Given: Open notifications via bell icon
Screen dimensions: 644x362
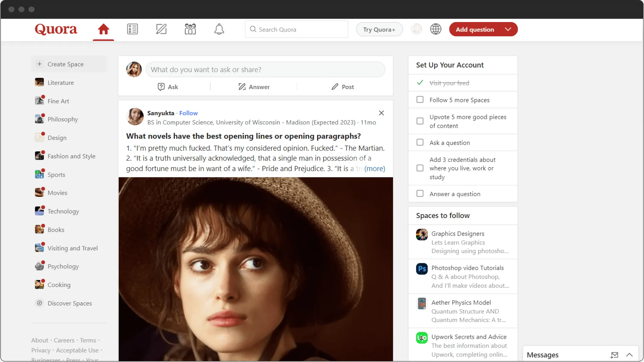Looking at the screenshot, I should click(219, 29).
